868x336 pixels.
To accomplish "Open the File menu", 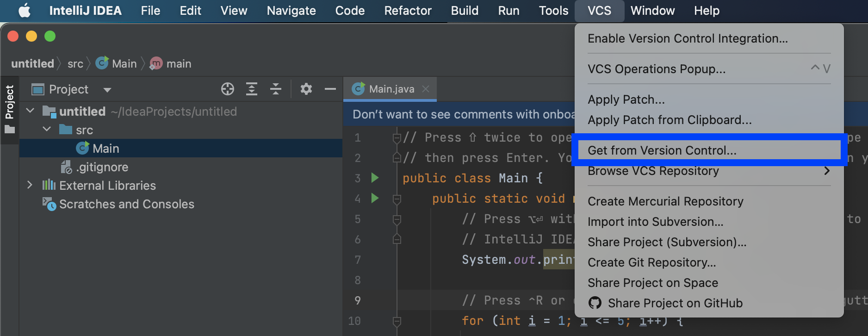I will [150, 10].
